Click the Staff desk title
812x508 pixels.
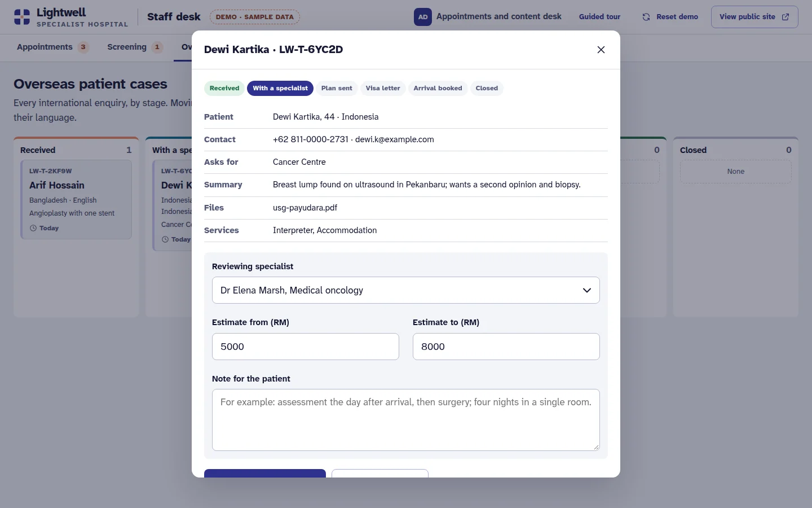[174, 17]
